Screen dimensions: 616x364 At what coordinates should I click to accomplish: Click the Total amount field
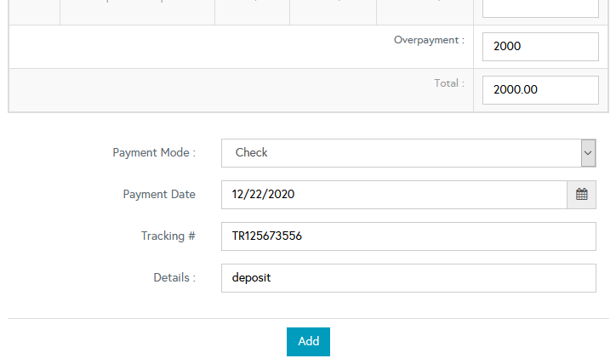pyautogui.click(x=540, y=90)
